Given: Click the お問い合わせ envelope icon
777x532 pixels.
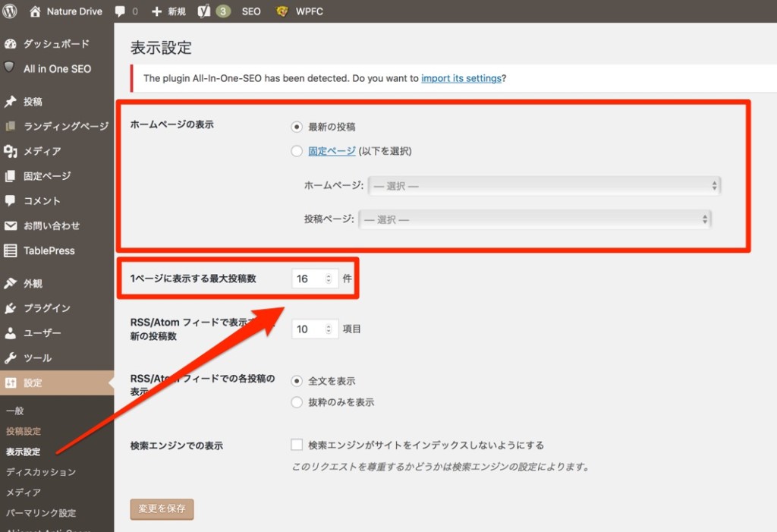Looking at the screenshot, I should [11, 225].
